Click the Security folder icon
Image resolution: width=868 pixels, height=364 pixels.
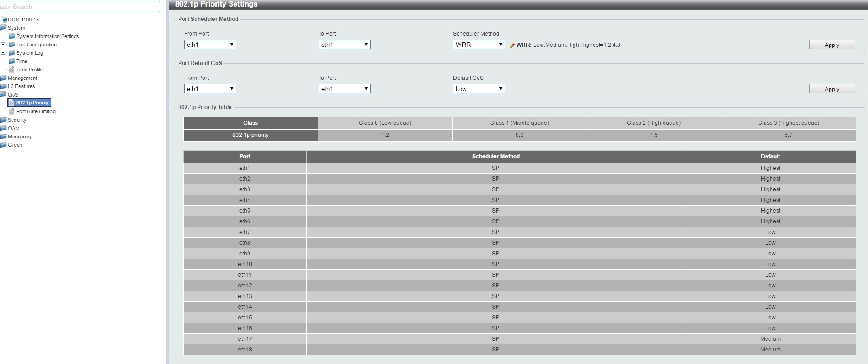[x=4, y=120]
